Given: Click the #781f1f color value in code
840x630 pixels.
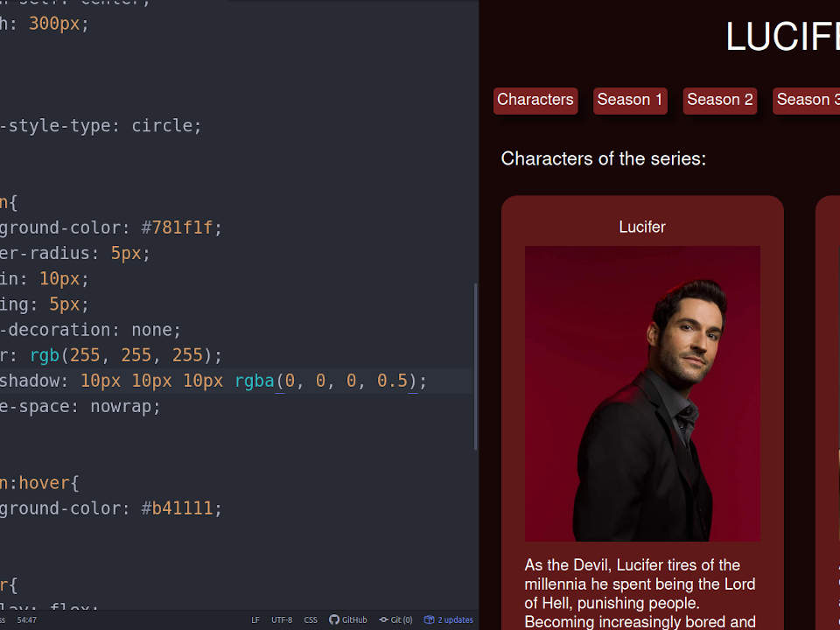Looking at the screenshot, I should 177,227.
